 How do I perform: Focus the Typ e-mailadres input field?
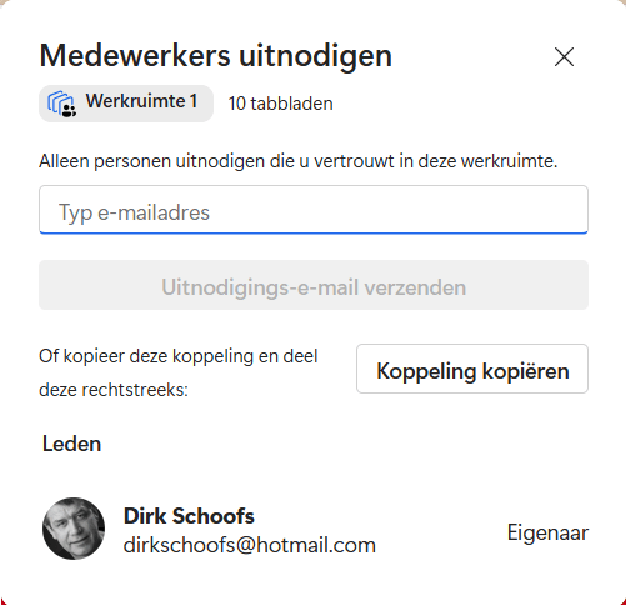pyautogui.click(x=313, y=212)
